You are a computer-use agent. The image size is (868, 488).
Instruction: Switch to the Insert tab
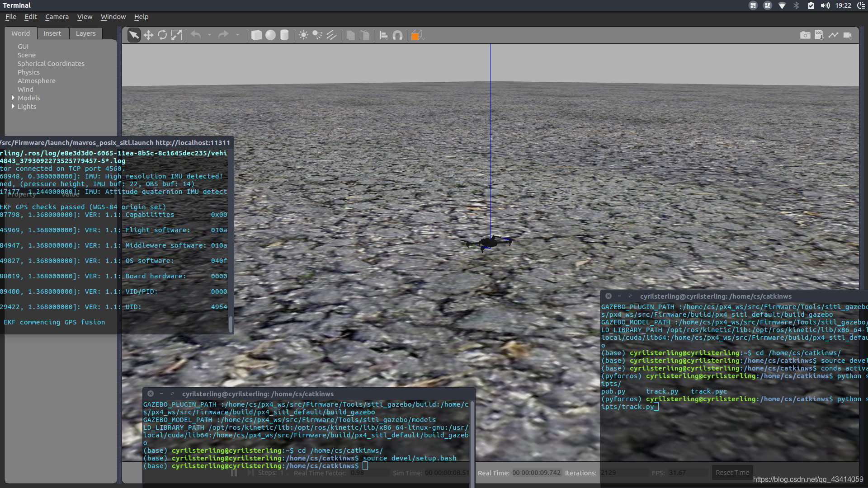[52, 33]
